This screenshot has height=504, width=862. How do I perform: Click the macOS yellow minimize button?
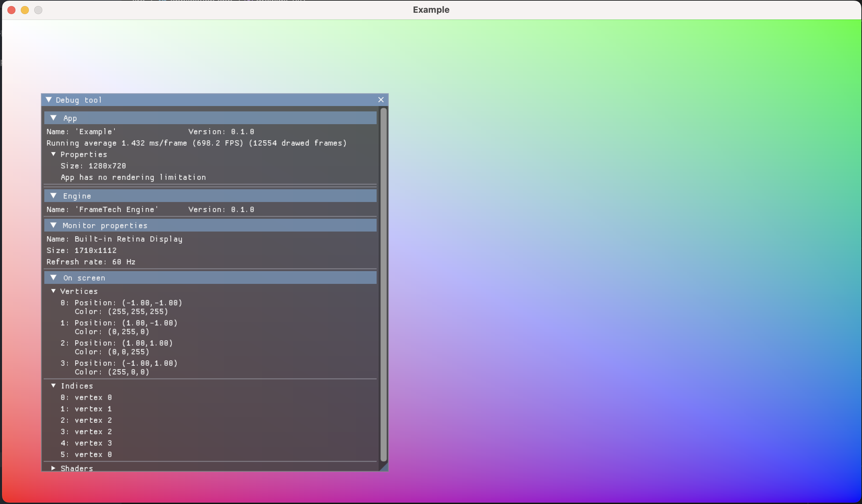coord(25,10)
